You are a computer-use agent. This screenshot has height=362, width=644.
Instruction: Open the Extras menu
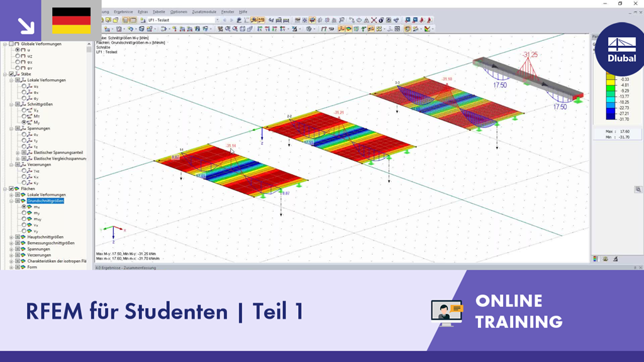click(x=143, y=12)
